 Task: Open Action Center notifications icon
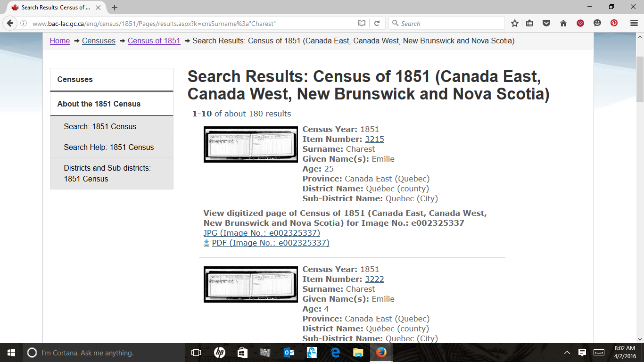(582, 353)
